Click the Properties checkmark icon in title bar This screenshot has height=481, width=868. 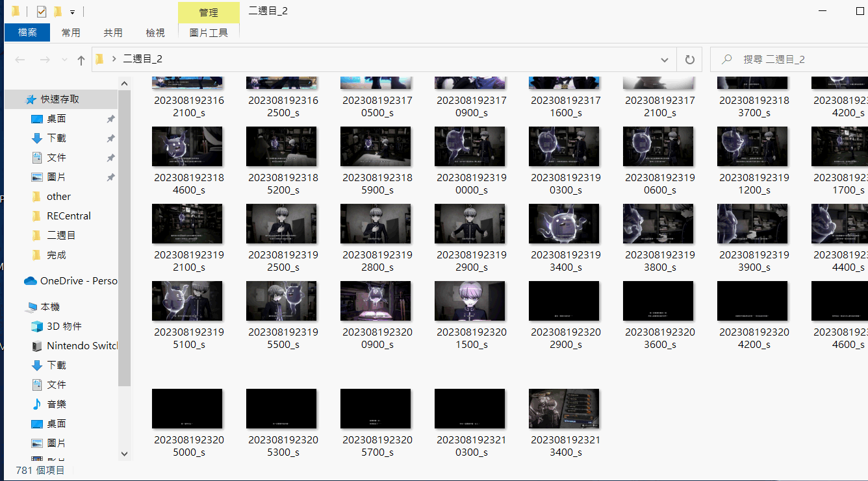click(42, 11)
